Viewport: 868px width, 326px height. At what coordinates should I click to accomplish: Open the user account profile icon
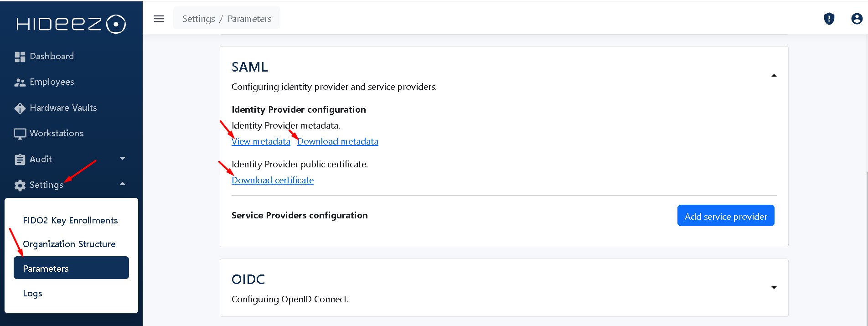(x=857, y=19)
